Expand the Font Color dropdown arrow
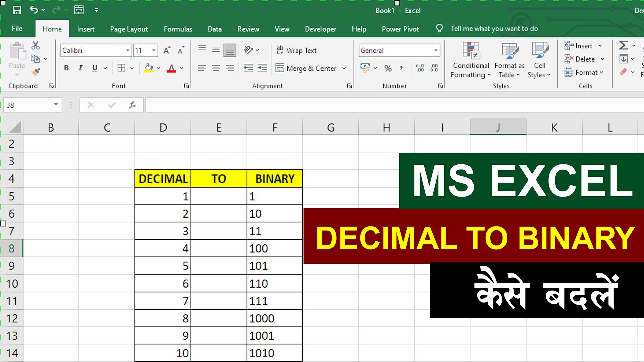This screenshot has width=644, height=362. coord(181,68)
